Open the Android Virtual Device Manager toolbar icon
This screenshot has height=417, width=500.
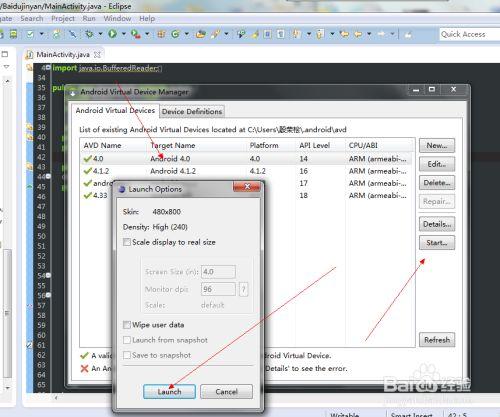pyautogui.click(x=13, y=34)
